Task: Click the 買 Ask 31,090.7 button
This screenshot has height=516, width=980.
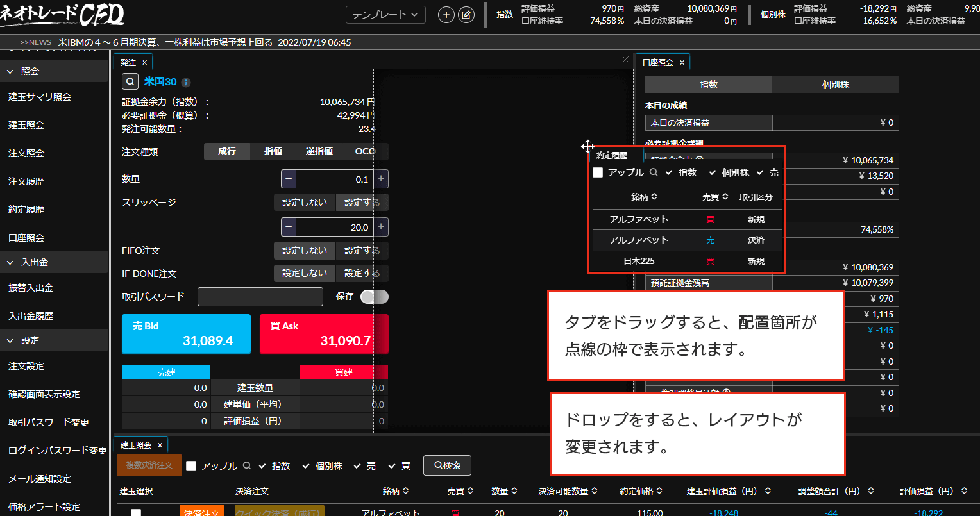Action: click(324, 334)
